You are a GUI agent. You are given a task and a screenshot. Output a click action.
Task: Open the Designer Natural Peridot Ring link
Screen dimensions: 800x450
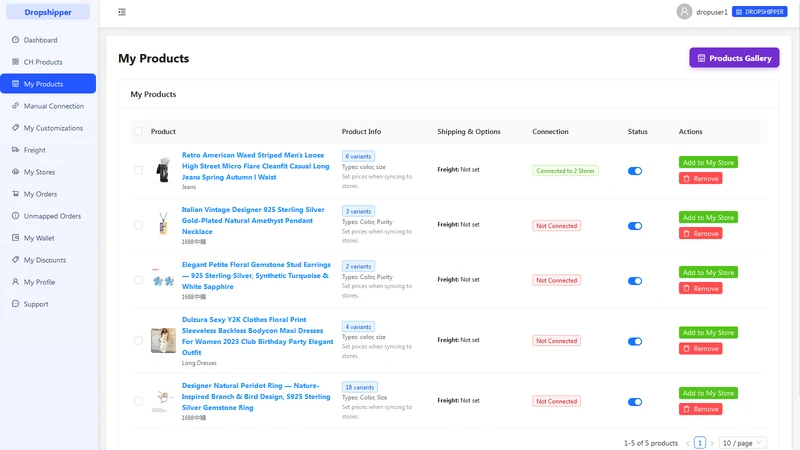point(256,396)
